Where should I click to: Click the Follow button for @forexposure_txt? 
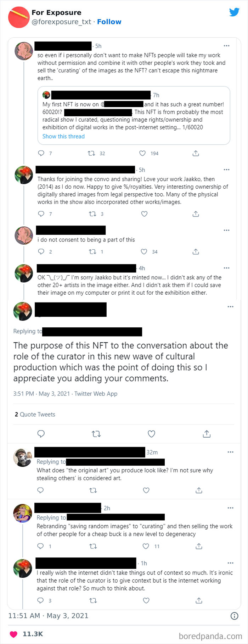[x=109, y=22]
